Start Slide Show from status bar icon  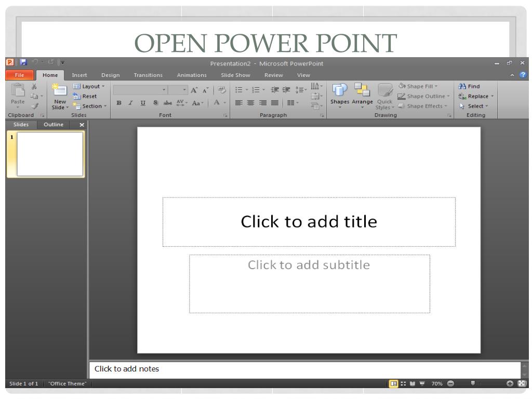pyautogui.click(x=422, y=384)
